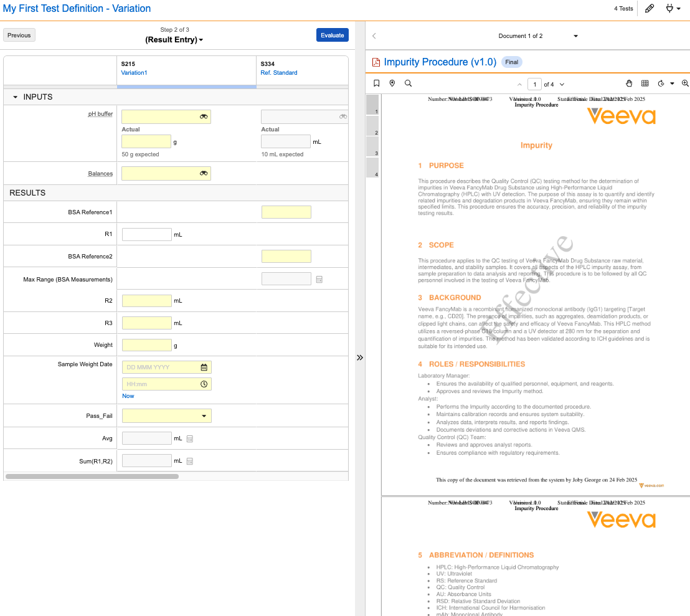This screenshot has width=690, height=616.
Task: Select page 4 thumbnail in viewer sidebar
Action: click(372, 168)
